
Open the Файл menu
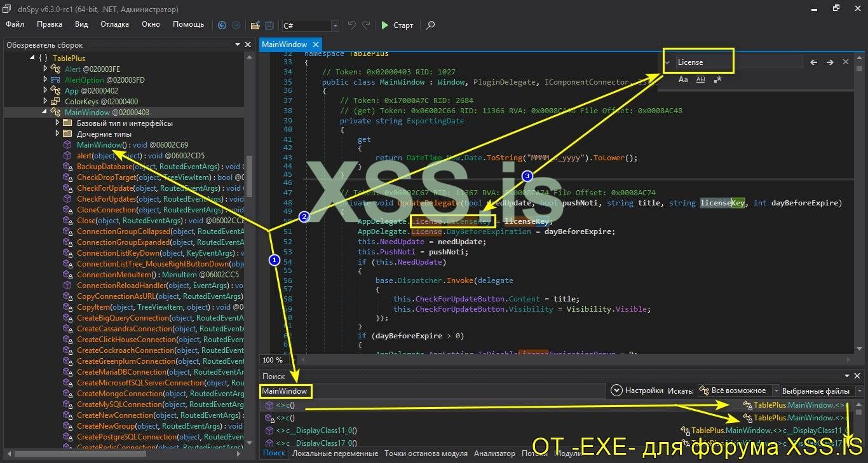coord(15,24)
